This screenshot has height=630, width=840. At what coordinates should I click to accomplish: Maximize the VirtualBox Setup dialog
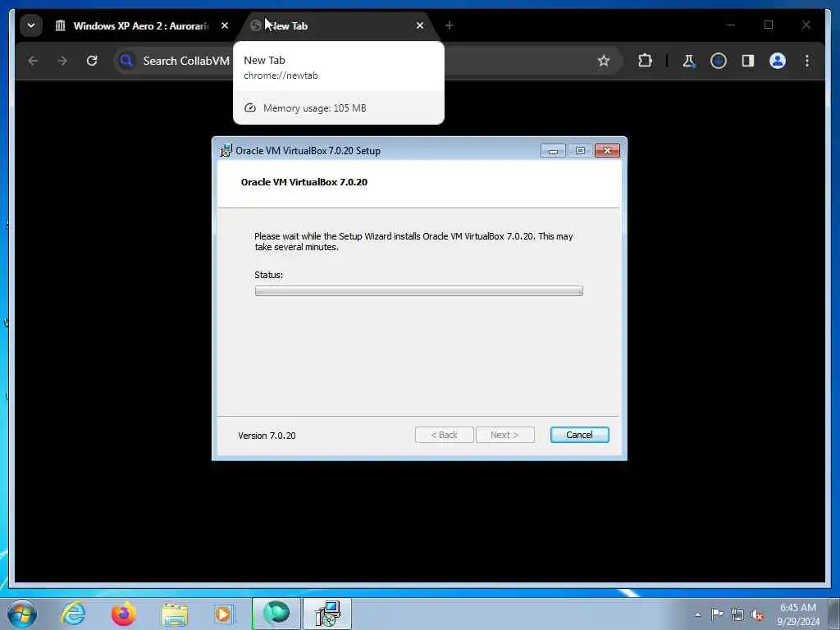coord(580,151)
